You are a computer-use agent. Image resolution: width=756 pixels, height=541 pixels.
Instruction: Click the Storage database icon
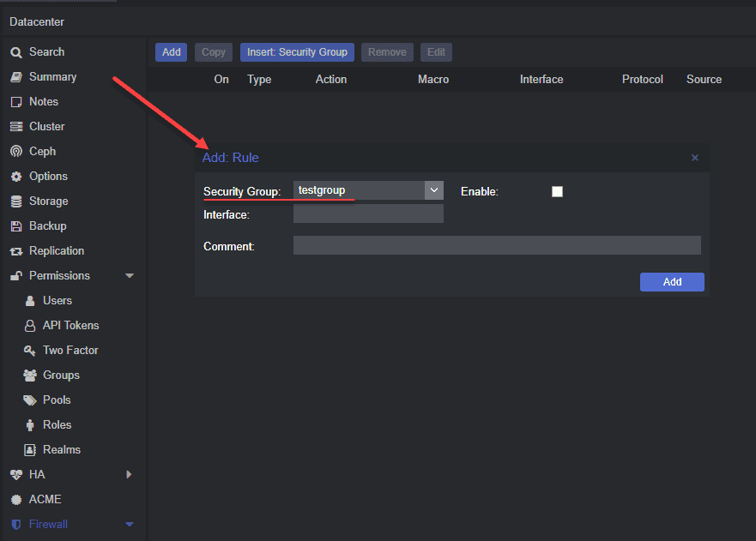[15, 201]
